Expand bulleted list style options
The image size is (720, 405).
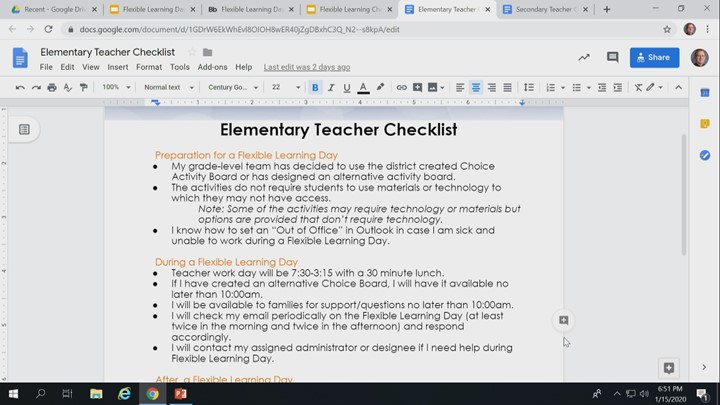click(589, 87)
